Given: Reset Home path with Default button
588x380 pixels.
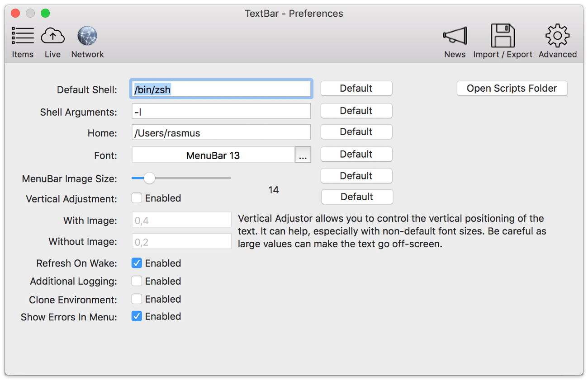Looking at the screenshot, I should coord(356,132).
